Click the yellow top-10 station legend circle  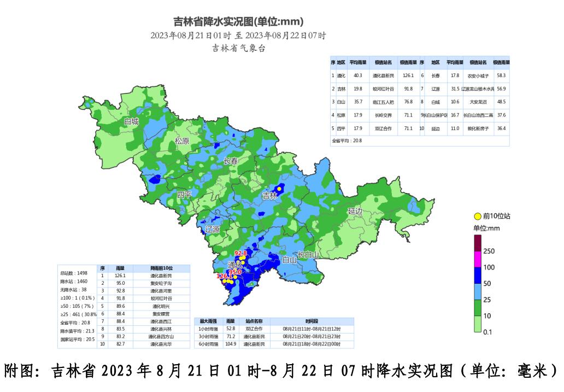[477, 217]
